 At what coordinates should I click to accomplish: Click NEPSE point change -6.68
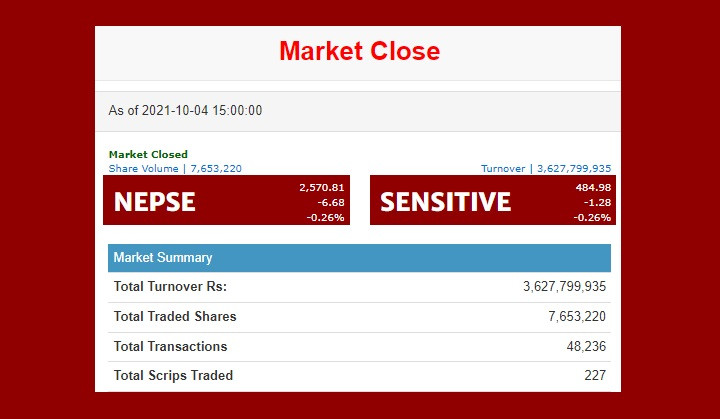331,203
